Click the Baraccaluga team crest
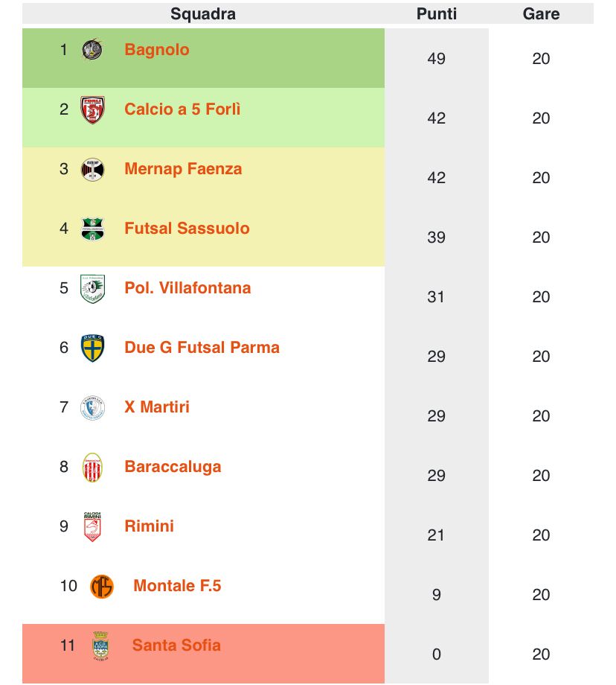Screen dimensions: 616x685 92,467
